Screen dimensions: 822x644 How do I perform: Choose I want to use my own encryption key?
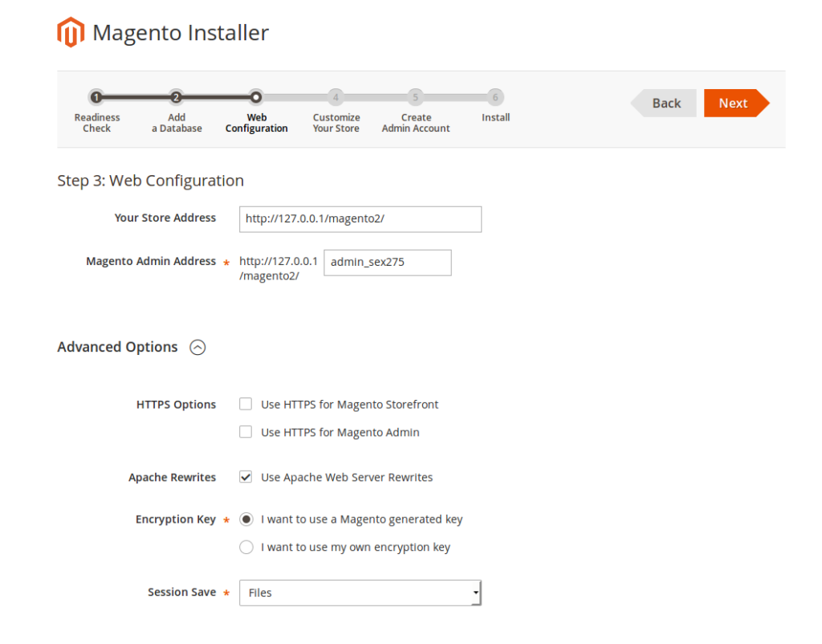[x=246, y=547]
